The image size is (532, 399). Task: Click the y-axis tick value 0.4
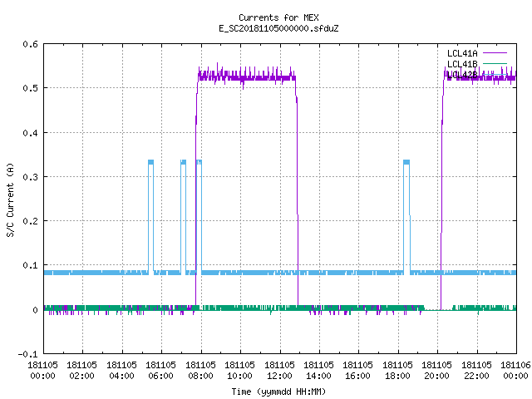[x=30, y=133]
